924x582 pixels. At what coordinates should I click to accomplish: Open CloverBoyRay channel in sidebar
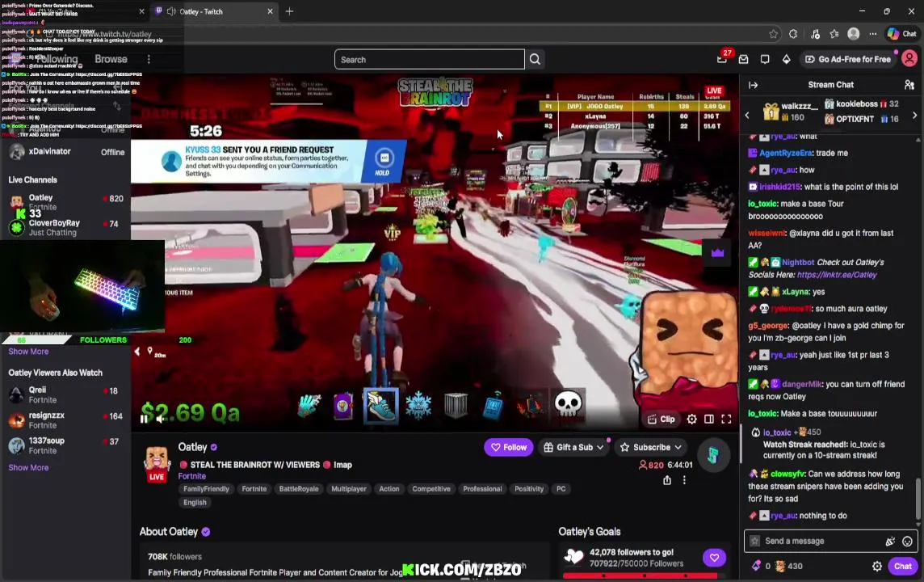pos(65,227)
